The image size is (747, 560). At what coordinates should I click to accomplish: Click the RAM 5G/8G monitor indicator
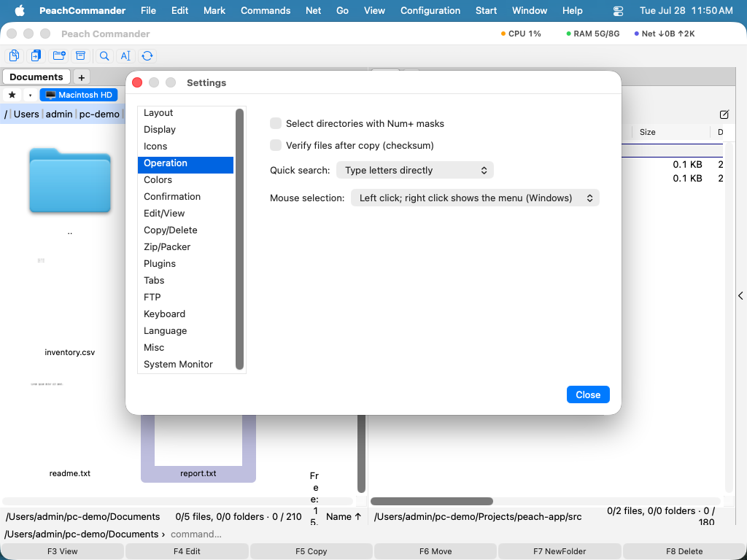click(x=592, y=34)
